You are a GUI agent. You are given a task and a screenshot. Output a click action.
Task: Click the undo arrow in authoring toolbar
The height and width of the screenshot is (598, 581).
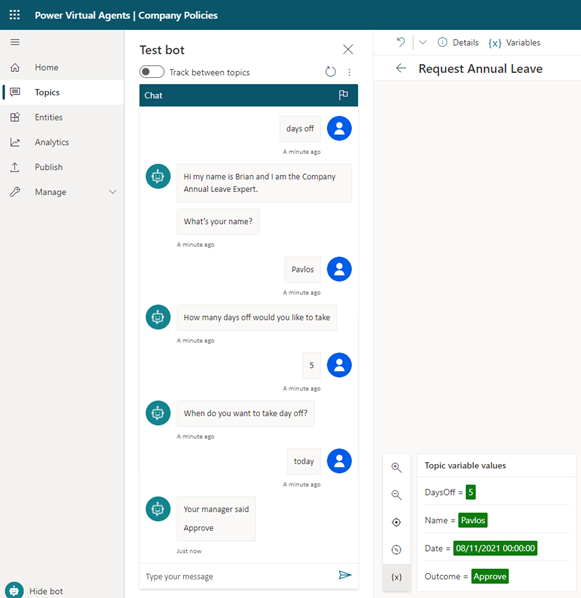(401, 42)
